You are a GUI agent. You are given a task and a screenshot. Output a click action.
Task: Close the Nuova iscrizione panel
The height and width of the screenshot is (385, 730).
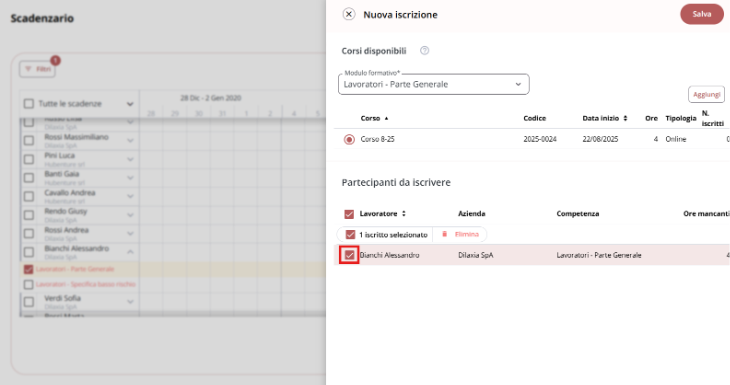click(x=349, y=14)
